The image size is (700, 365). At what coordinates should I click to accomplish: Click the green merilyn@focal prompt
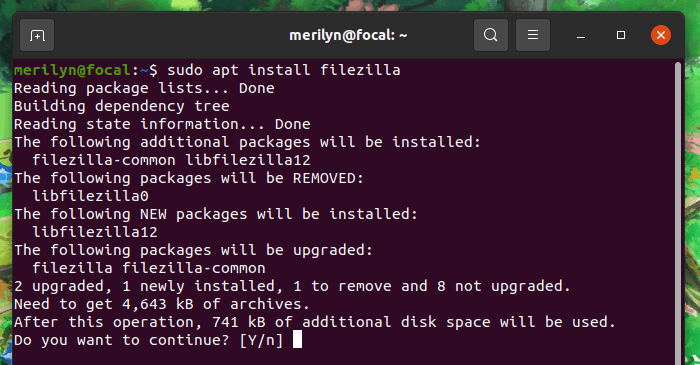72,70
